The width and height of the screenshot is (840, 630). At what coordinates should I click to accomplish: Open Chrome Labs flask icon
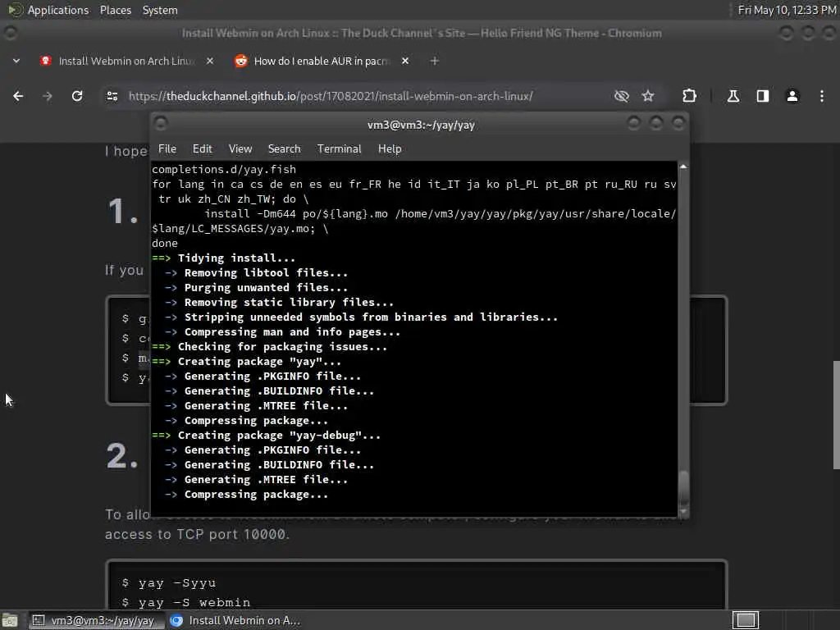[x=733, y=96]
